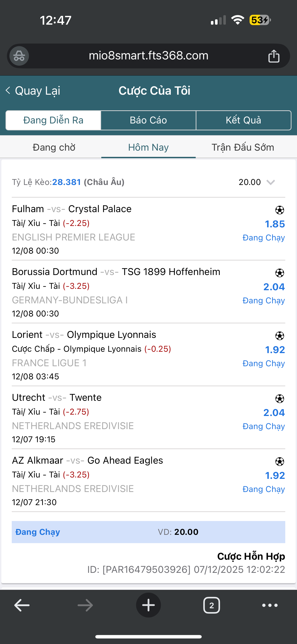Switch to the Báo Cáo tab
This screenshot has height=644, width=297.
[148, 120]
